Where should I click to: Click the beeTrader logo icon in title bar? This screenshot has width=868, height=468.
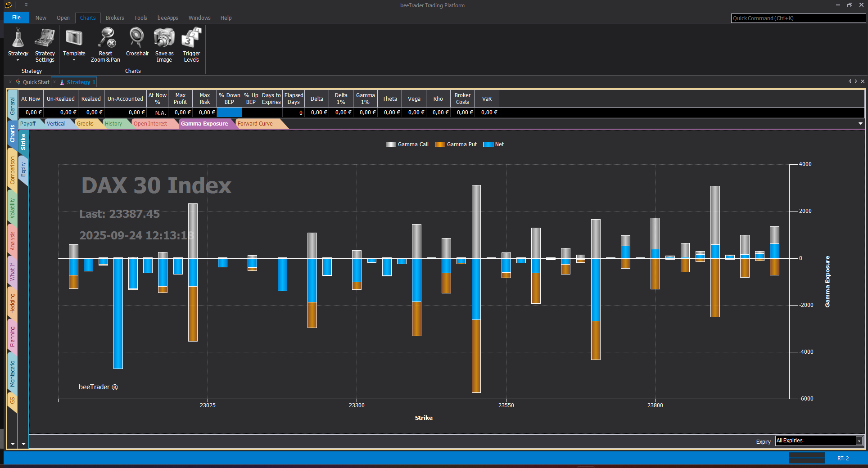pos(9,5)
